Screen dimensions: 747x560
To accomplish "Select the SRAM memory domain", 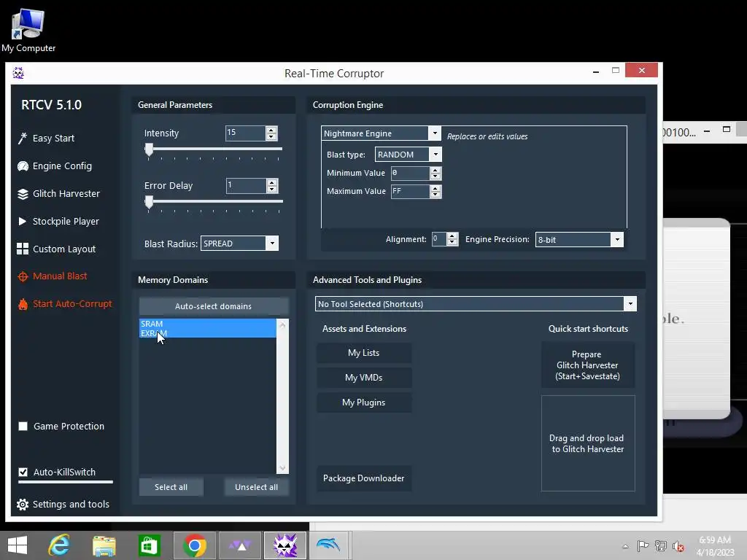I will 208,323.
